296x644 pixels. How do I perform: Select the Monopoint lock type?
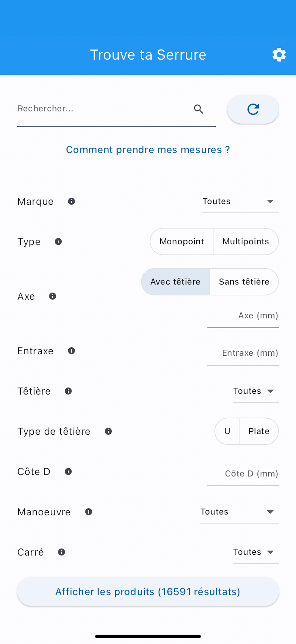pos(181,242)
